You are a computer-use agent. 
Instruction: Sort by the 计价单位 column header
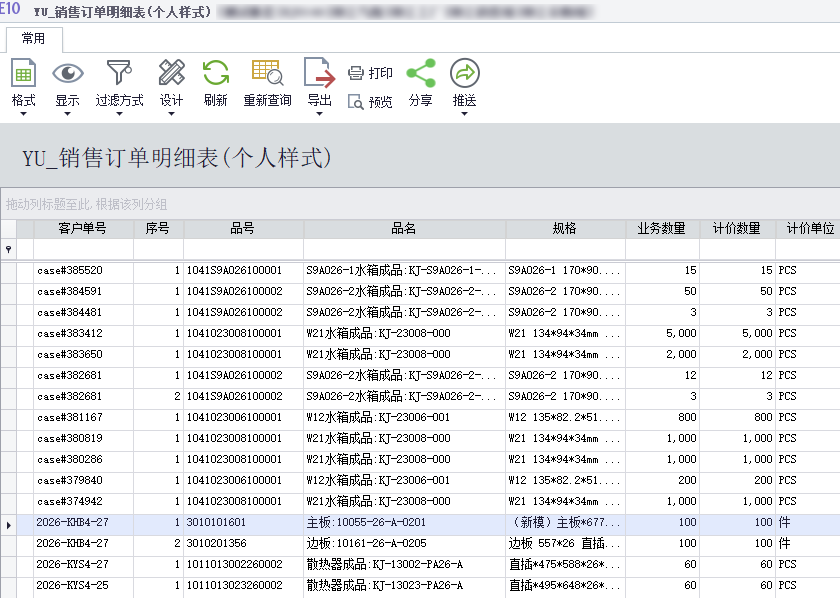(x=809, y=229)
